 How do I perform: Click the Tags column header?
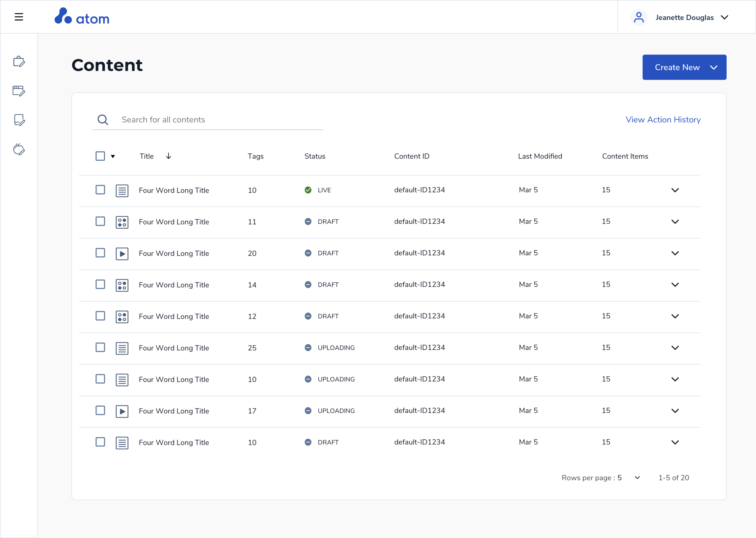click(x=256, y=156)
